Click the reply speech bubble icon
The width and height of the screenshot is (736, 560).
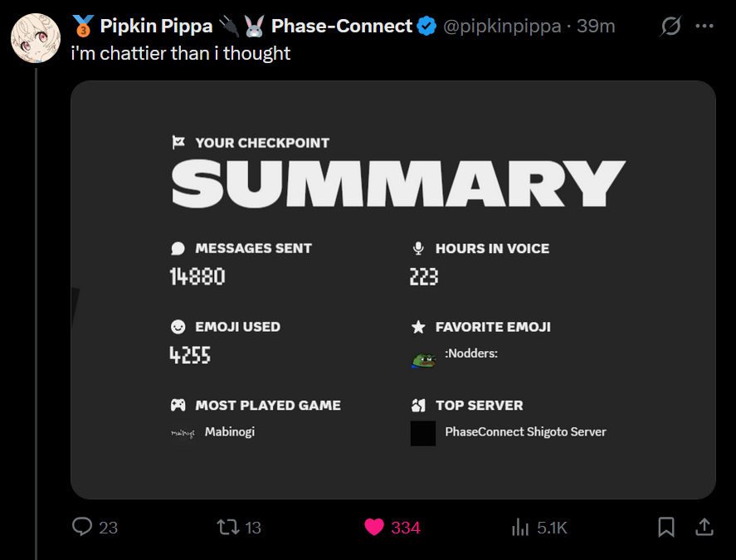(82, 527)
